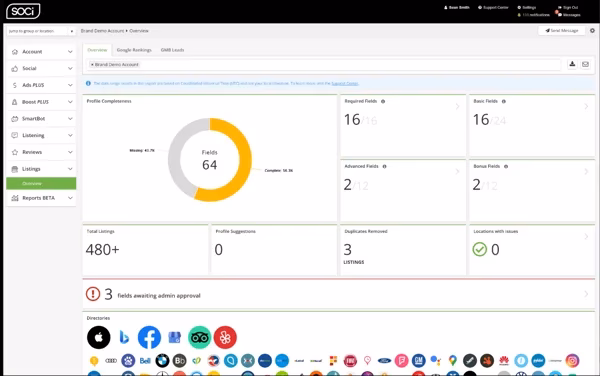This screenshot has width=600, height=376.
Task: Expand the Reviews sidebar menu
Action: [x=41, y=152]
